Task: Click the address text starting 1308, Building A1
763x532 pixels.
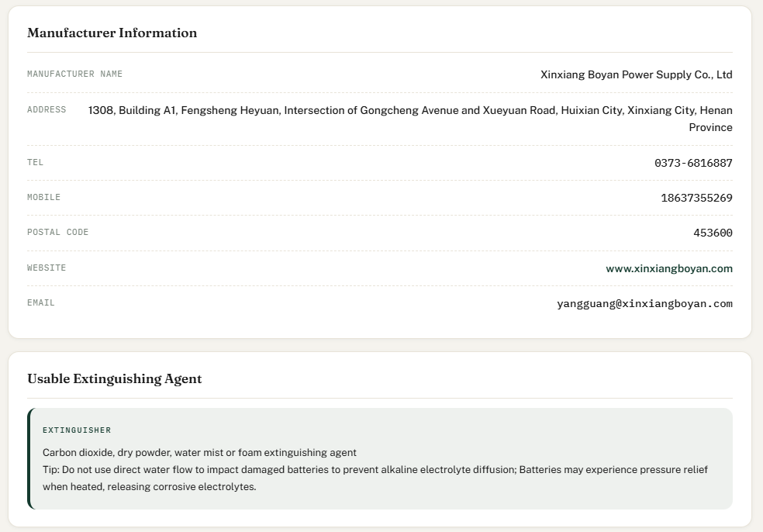Action: (410, 119)
